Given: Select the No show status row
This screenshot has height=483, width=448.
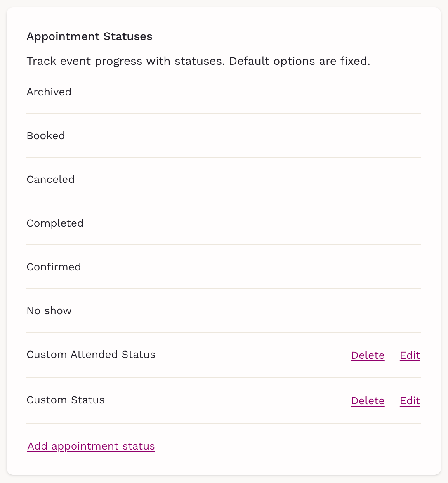Looking at the screenshot, I should point(49,311).
